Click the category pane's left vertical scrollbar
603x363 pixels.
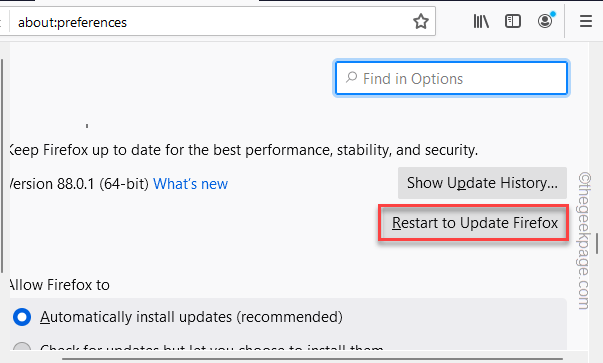coord(2,165)
